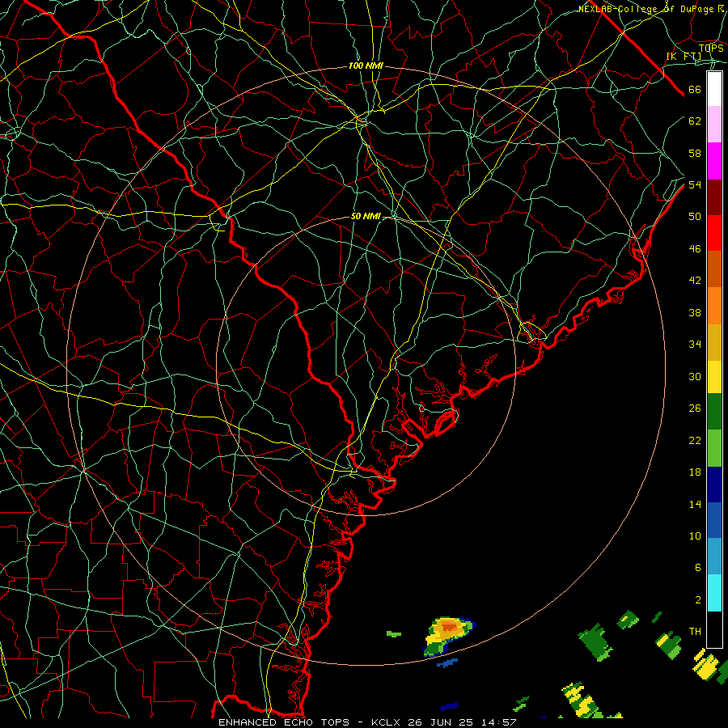728x728 pixels.
Task: Click the blue echo patch beneath the storm cell
Action: pyautogui.click(x=447, y=662)
